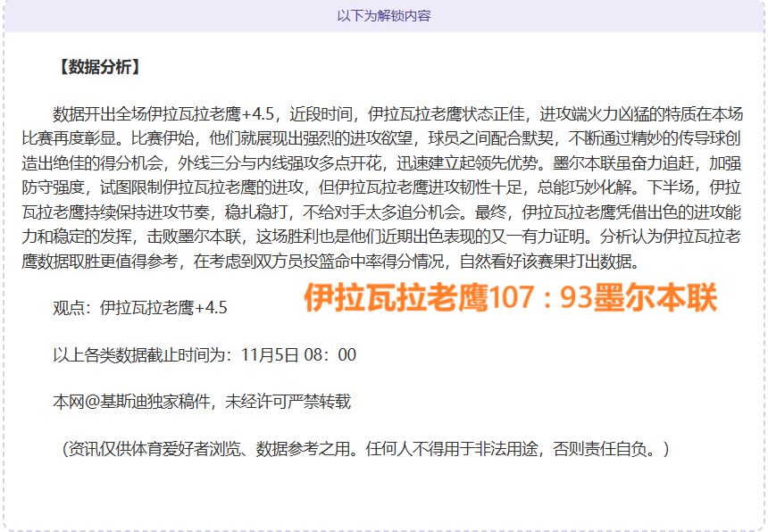Click the "以下为解锁内容" header banner
Image resolution: width=768 pixels, height=532 pixels.
coord(383,16)
